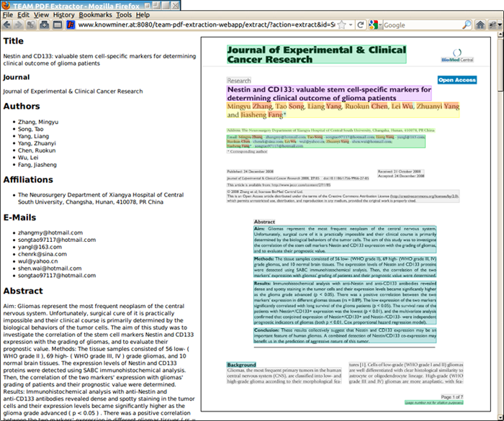Click the 'Abstract' heading in the PDF preview
The width and height of the screenshot is (504, 421).
(x=264, y=222)
